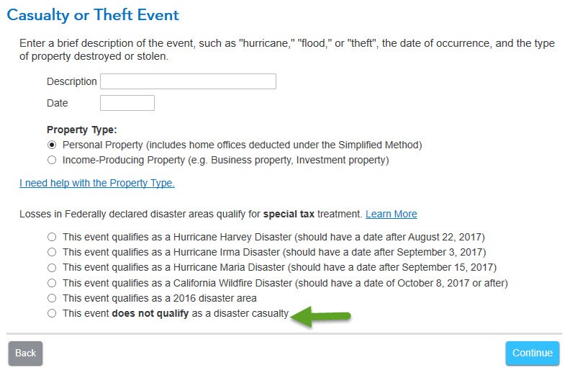Click the bold Property Type label
The width and height of the screenshot is (588, 383).
point(82,130)
